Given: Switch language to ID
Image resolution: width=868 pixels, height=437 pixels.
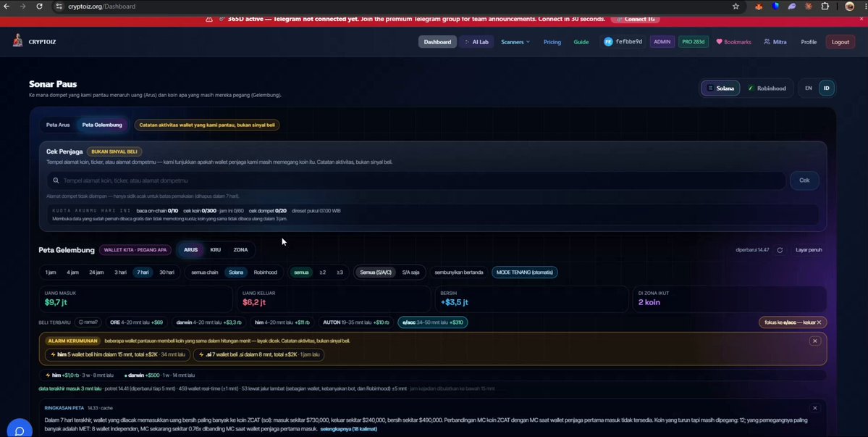Looking at the screenshot, I should (827, 88).
